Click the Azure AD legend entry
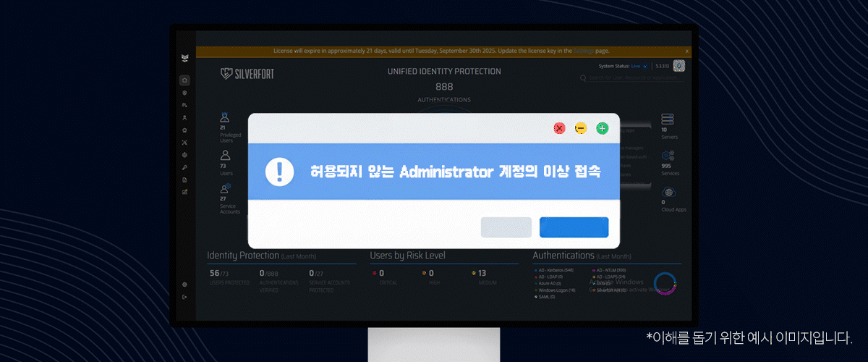This screenshot has height=362, width=868. [549, 283]
